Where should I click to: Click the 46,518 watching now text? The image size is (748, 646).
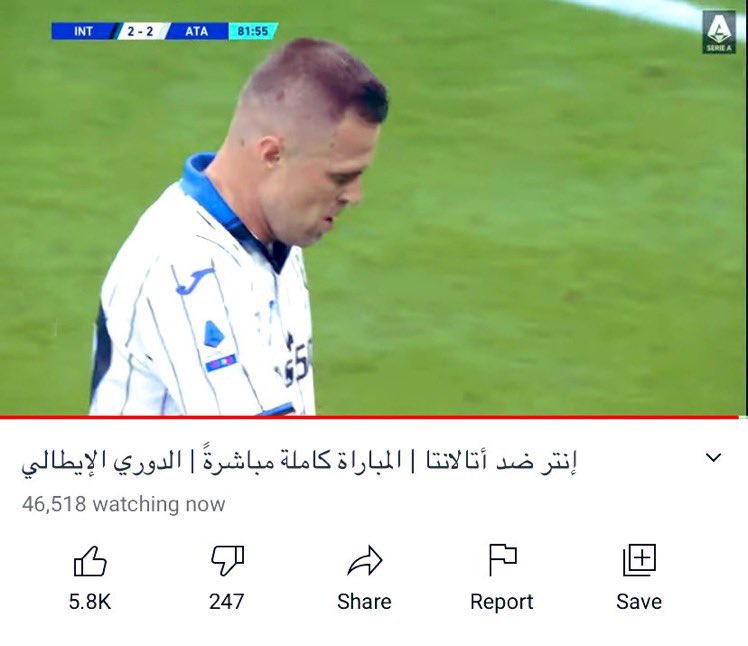coord(124,504)
